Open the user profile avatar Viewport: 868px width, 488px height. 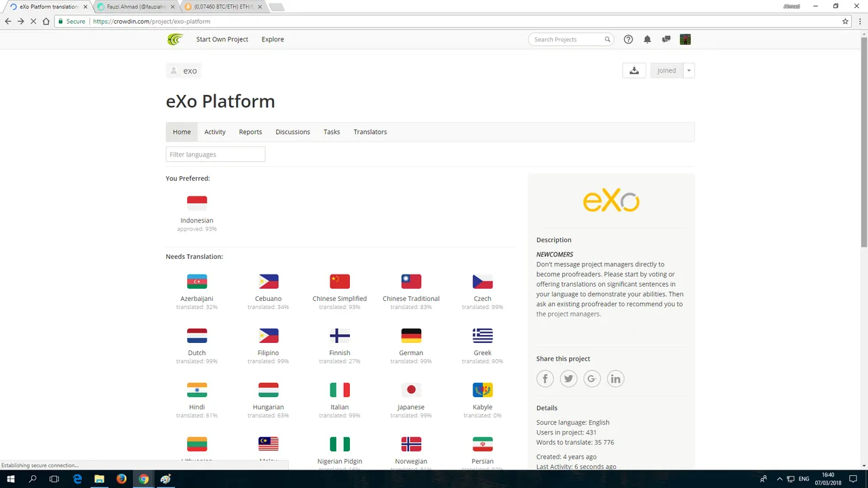coord(685,39)
